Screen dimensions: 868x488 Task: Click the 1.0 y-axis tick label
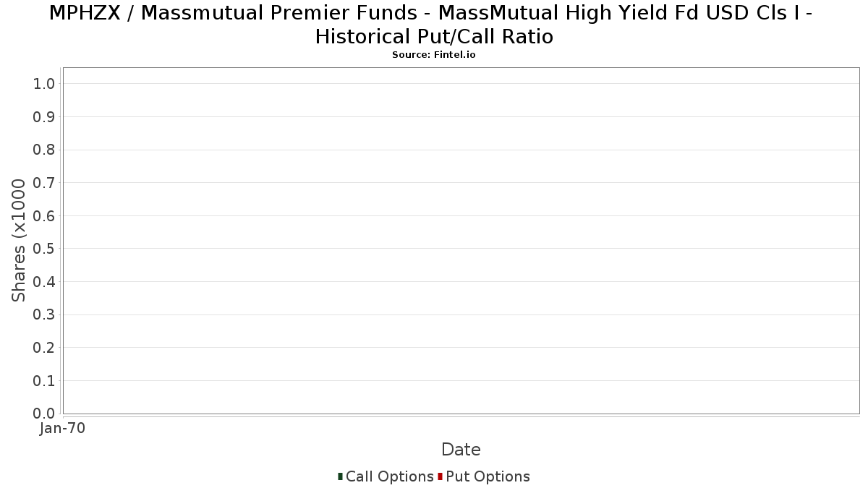[44, 84]
